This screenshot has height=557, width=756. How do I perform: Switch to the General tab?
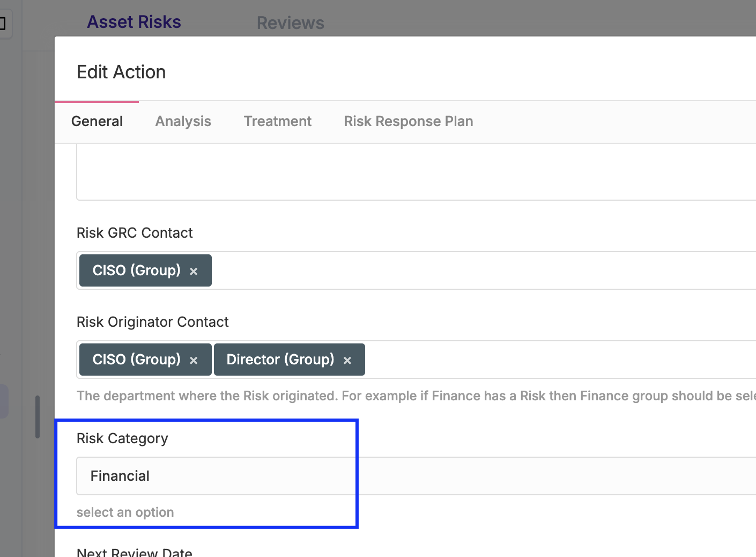[x=97, y=121]
